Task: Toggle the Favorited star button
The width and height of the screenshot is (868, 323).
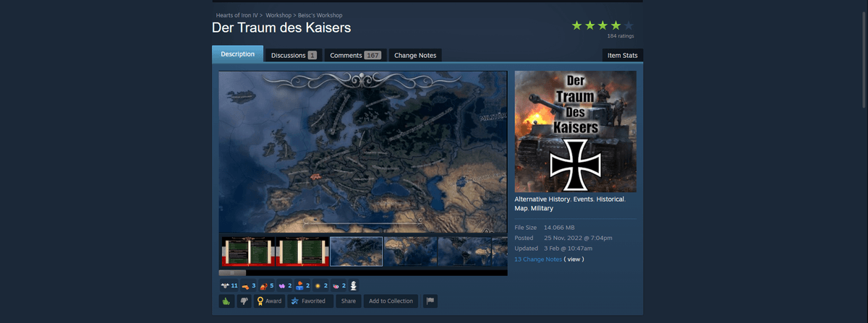Action: pos(309,301)
